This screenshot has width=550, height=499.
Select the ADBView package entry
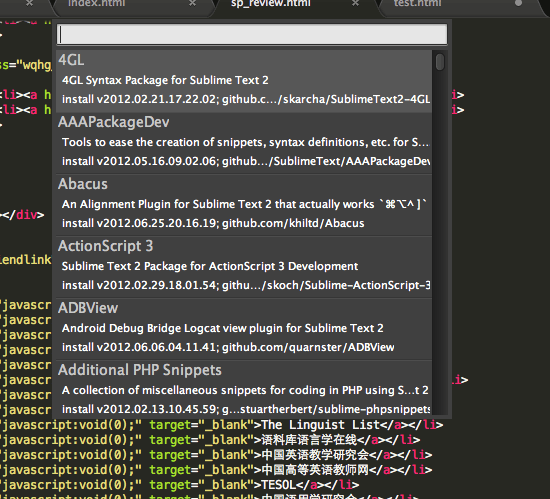(244, 329)
